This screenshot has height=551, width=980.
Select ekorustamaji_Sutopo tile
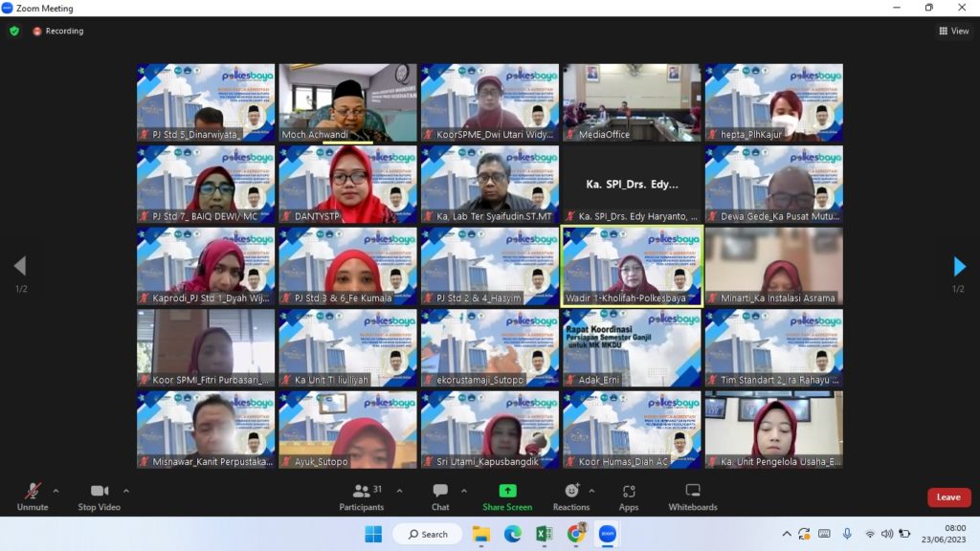[489, 348]
